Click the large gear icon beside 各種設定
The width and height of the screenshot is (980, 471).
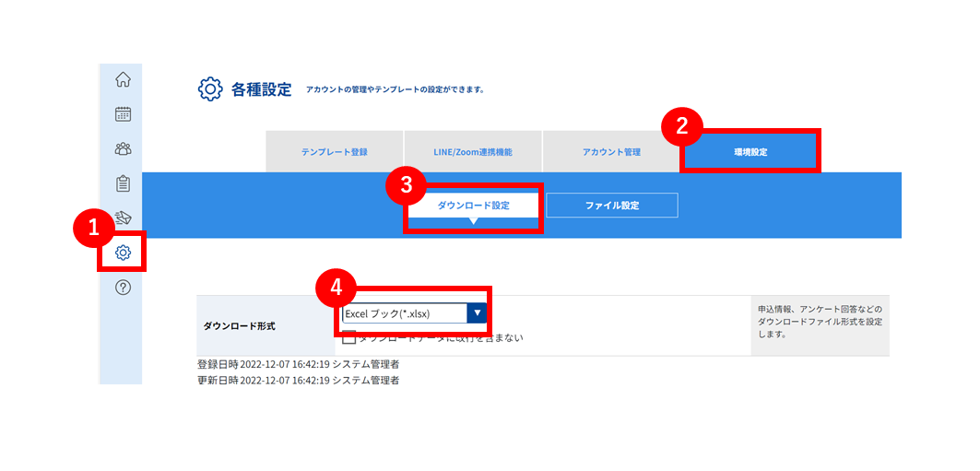pyautogui.click(x=210, y=88)
